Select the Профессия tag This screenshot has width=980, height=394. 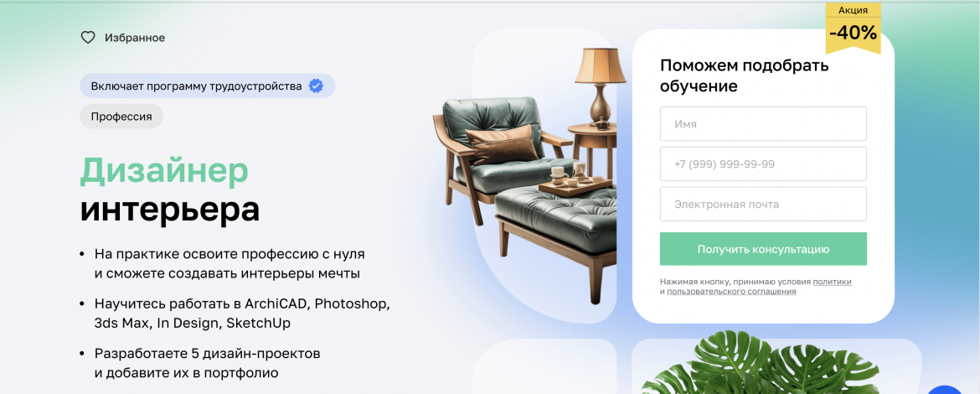[x=121, y=117]
